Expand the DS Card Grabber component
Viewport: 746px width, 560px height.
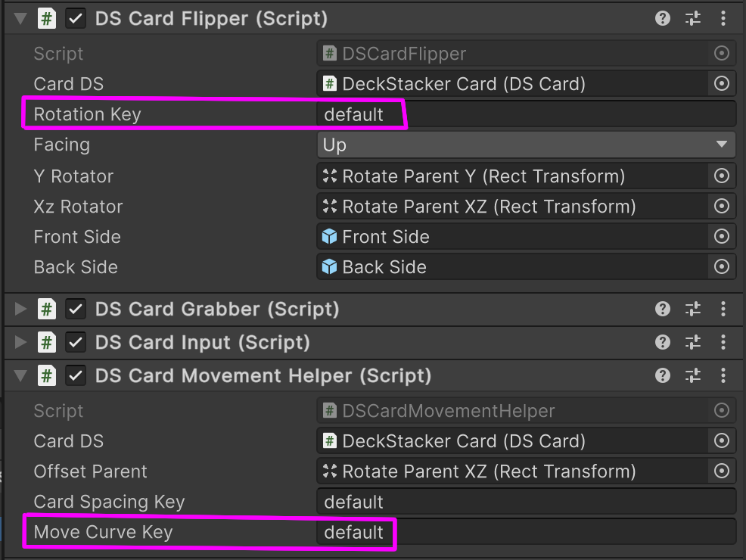[20, 310]
